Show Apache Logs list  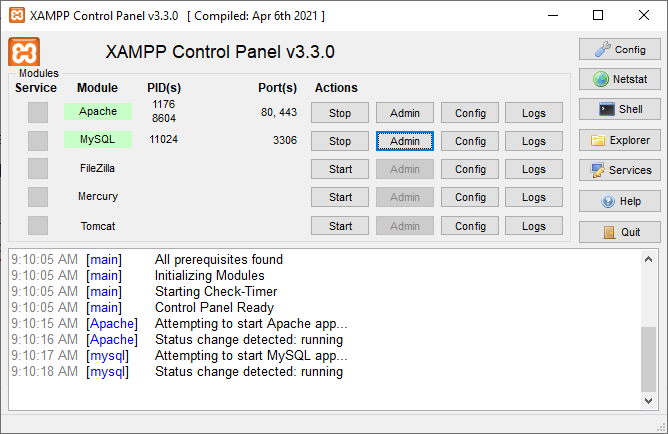[534, 113]
